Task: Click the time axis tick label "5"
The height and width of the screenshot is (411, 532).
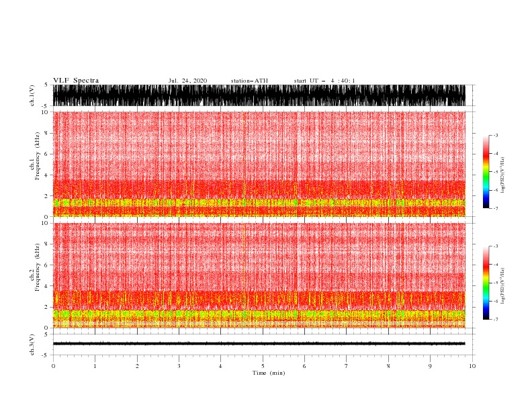Action: tap(263, 366)
